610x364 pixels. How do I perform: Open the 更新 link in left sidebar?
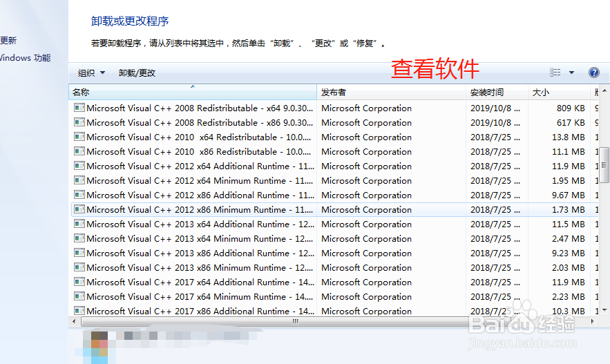pyautogui.click(x=8, y=41)
